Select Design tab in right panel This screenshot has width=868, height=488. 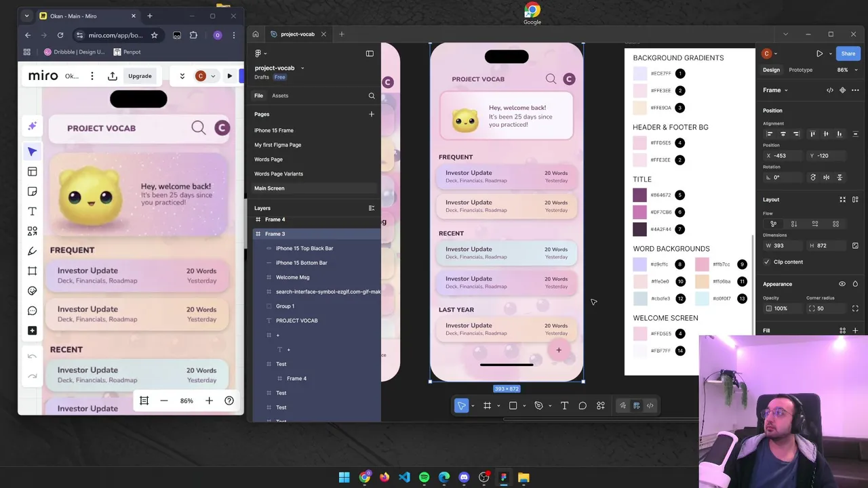pos(771,70)
